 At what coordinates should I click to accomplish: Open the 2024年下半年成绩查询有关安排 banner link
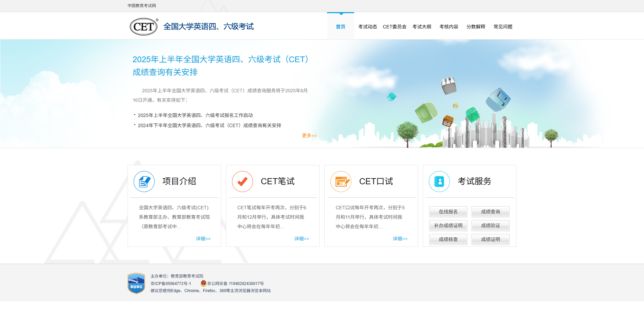(209, 125)
